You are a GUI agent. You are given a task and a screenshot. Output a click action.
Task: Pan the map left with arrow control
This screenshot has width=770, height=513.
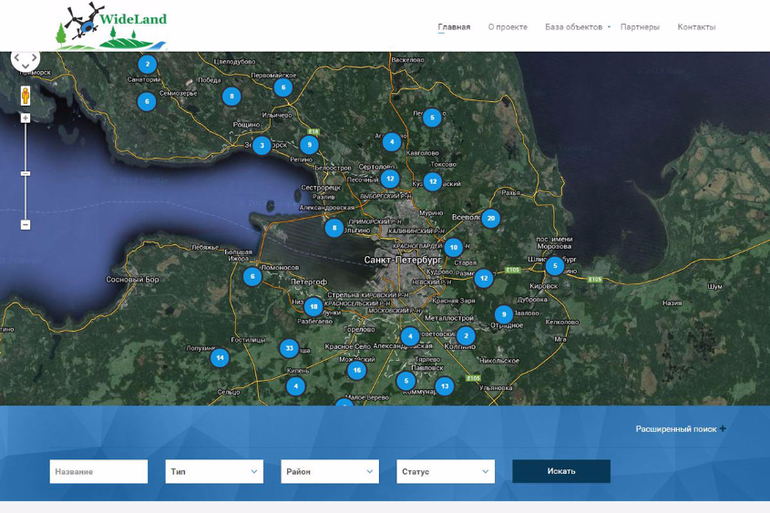coord(17,58)
